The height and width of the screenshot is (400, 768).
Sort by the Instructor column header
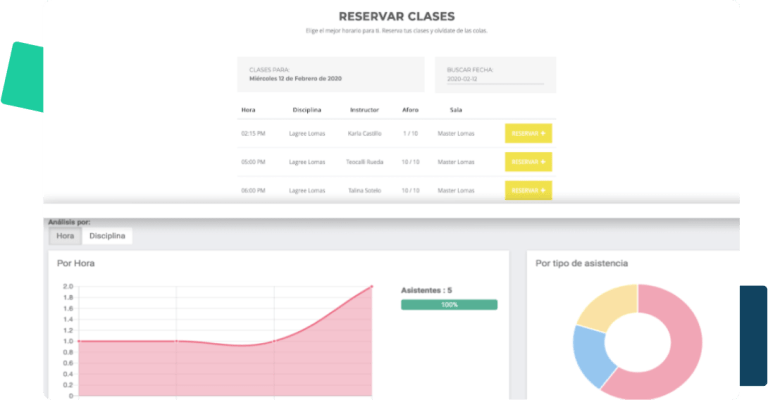364,110
